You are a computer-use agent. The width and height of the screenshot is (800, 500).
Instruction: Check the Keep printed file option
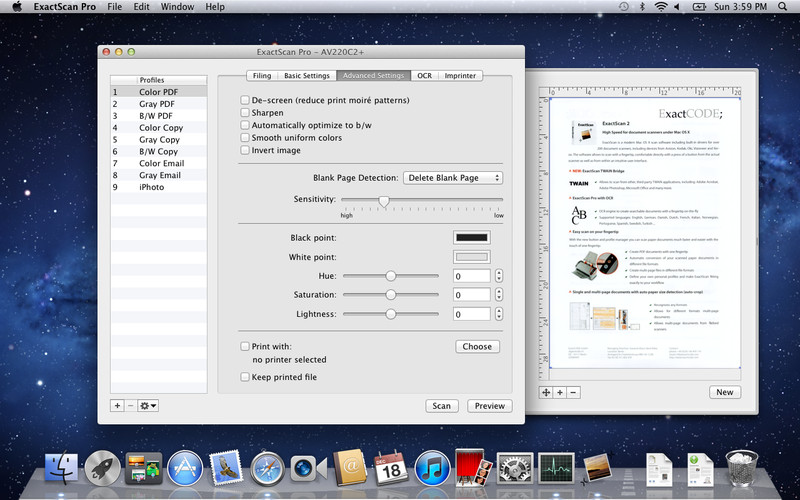[245, 377]
